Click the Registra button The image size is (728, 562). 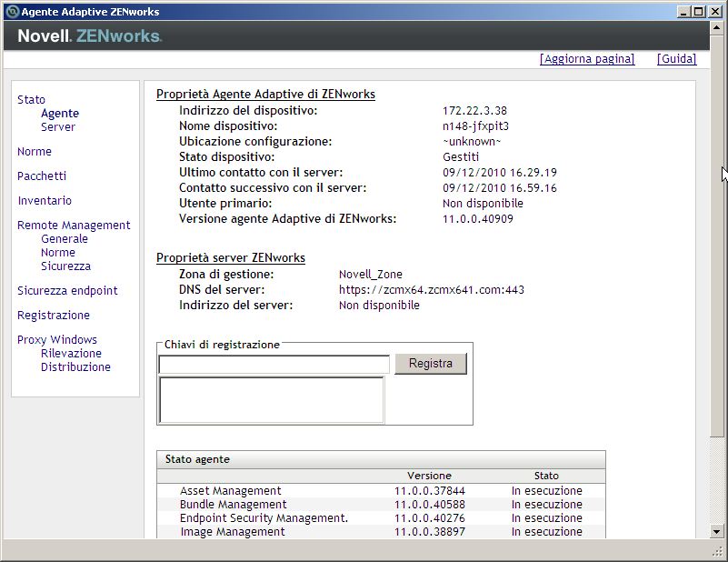click(x=431, y=363)
